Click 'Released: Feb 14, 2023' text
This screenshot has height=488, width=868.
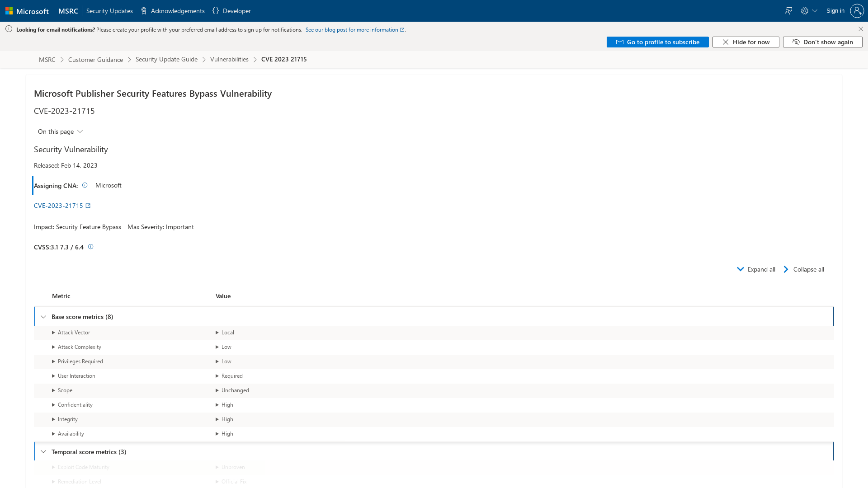(x=66, y=165)
